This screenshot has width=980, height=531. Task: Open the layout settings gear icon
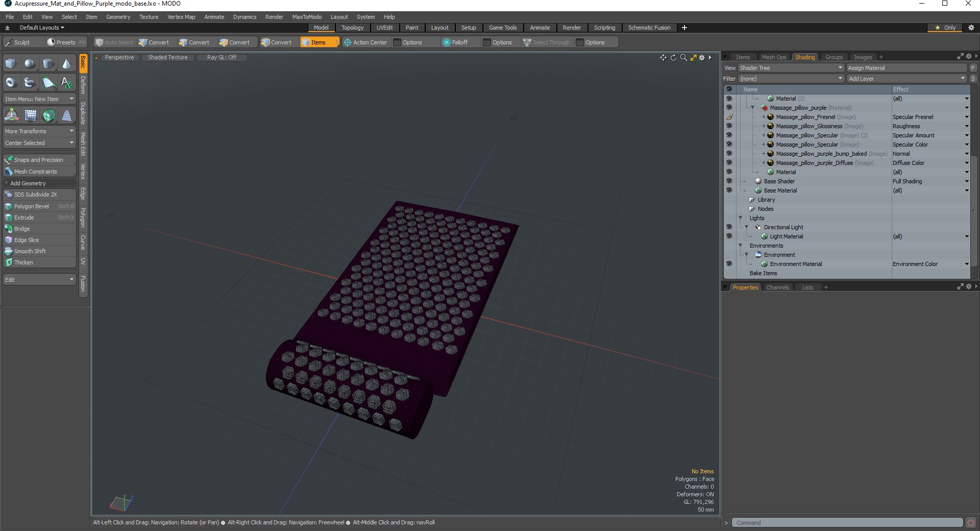pyautogui.click(x=971, y=28)
